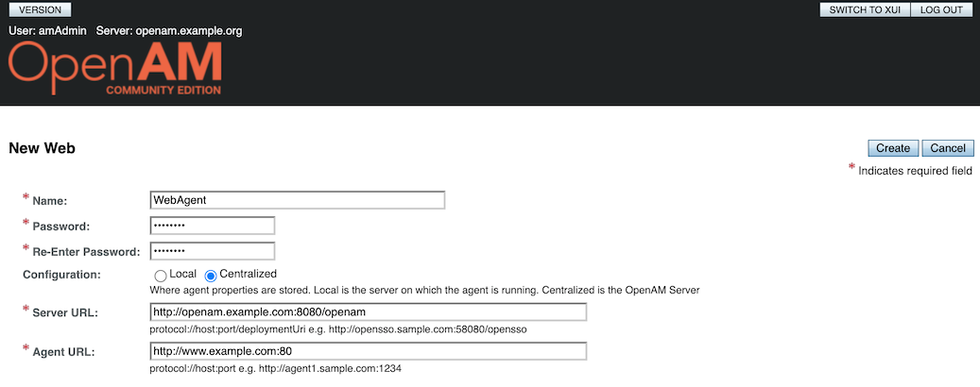Click the VERSION button
Viewport: 980px width, 387px height.
(x=40, y=10)
